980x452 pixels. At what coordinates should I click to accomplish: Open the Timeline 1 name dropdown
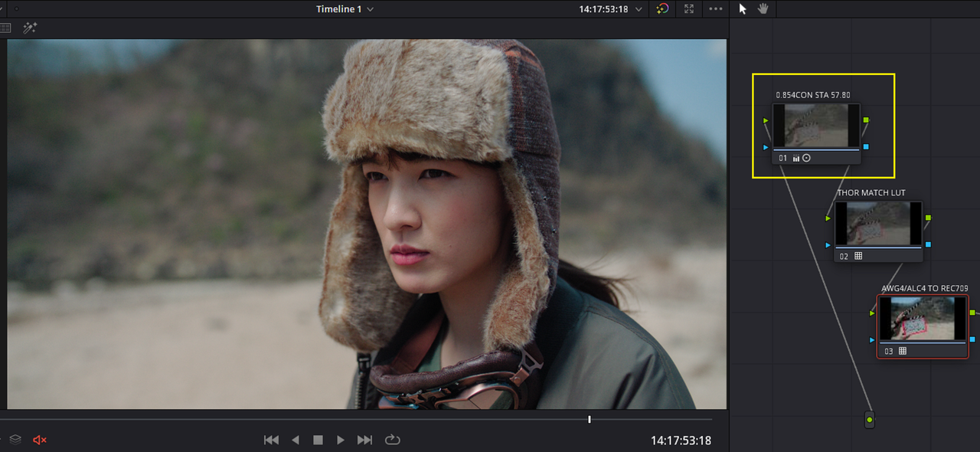[345, 9]
